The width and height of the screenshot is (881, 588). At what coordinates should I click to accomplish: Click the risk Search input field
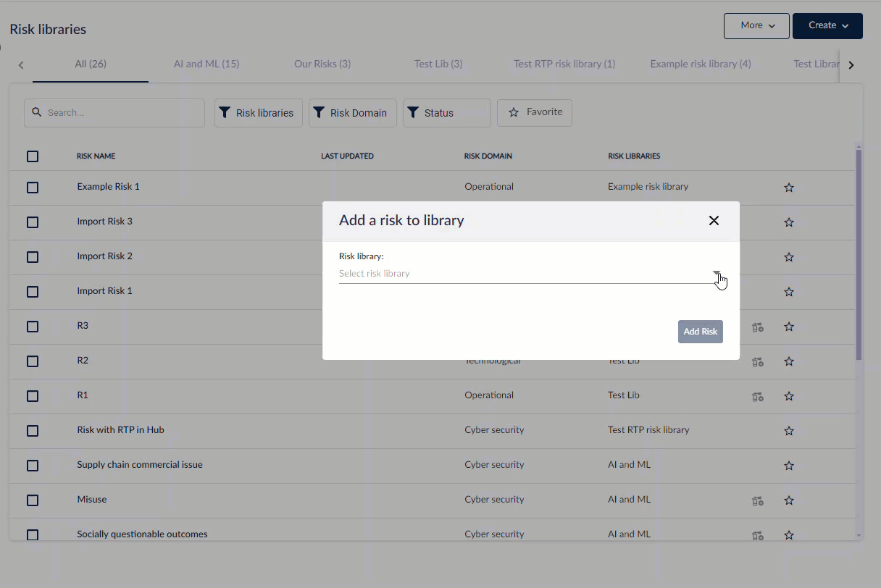[x=114, y=113]
